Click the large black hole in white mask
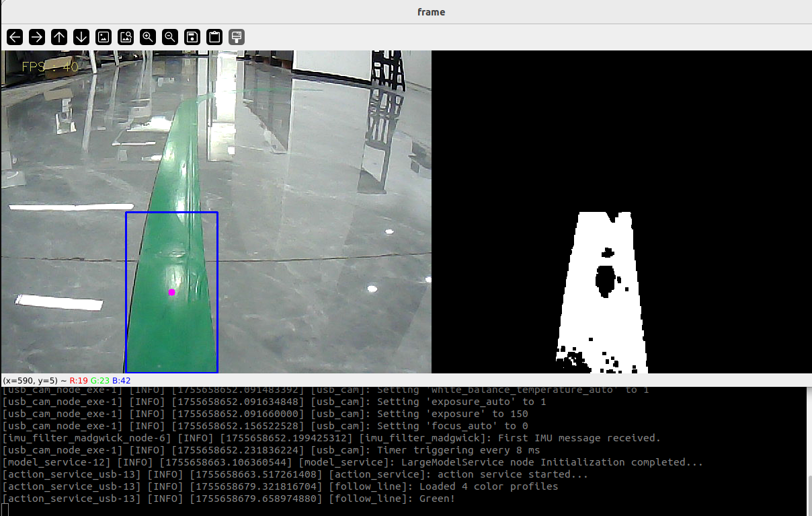 (x=605, y=280)
